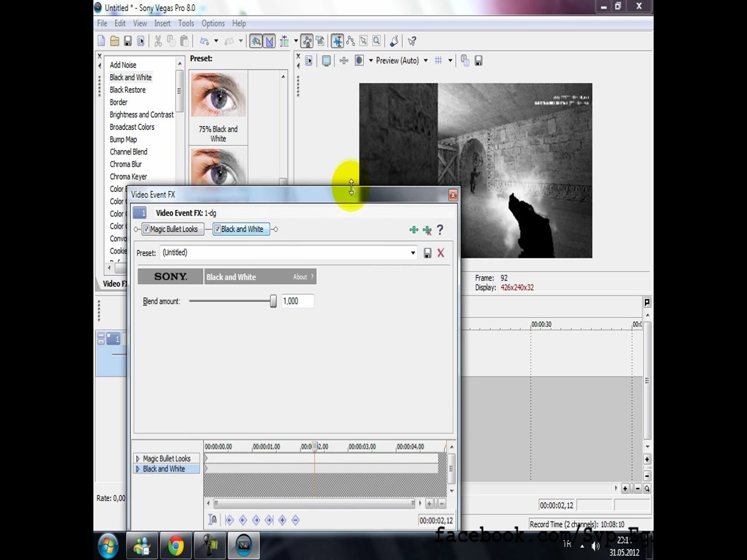747x560 pixels.
Task: Open overlays grid options dropdown arrow
Action: 450,61
